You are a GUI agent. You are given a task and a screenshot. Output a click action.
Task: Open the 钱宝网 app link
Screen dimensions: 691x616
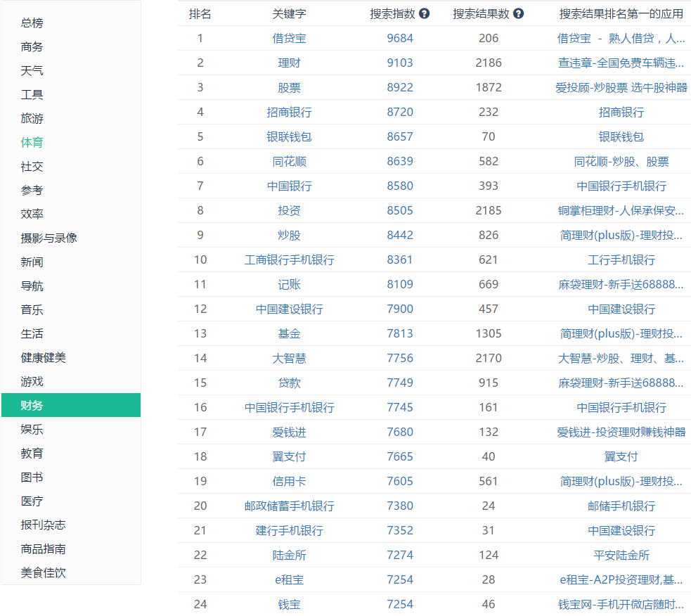coord(621,605)
